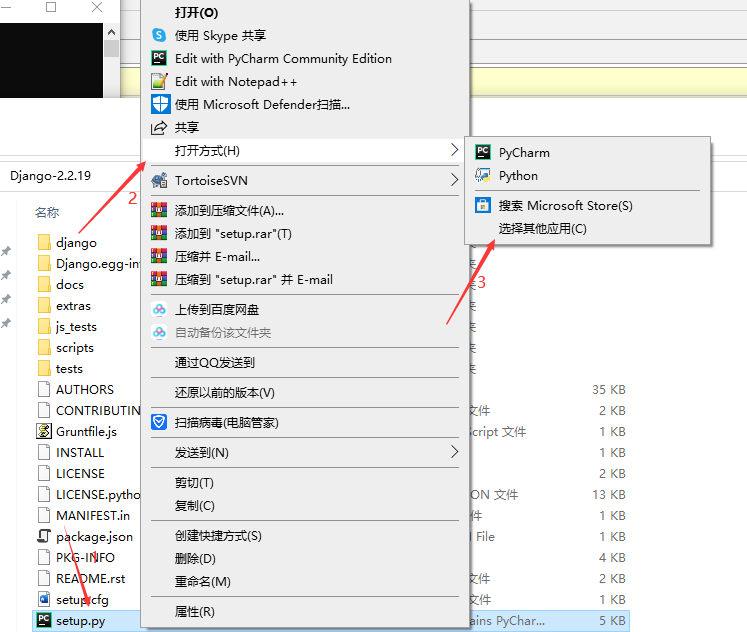The height and width of the screenshot is (632, 747).
Task: Click the first quick access pin icon
Action: tap(6, 251)
